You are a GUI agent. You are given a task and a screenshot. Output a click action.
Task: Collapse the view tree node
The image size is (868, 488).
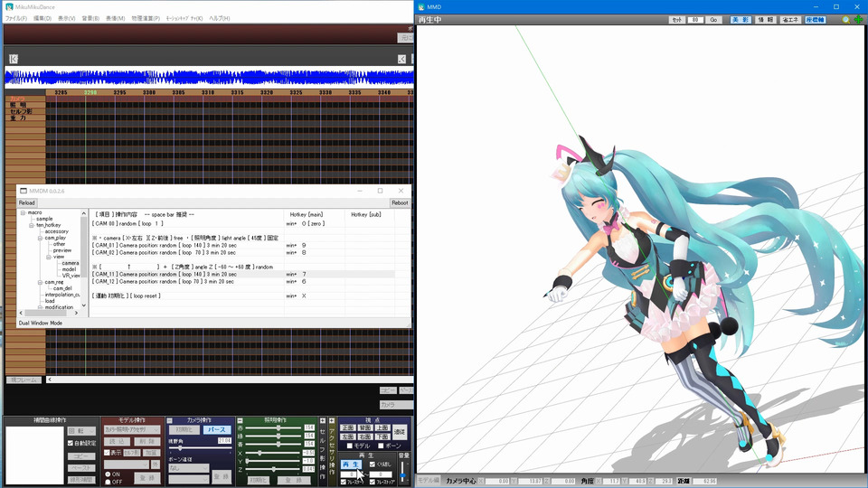(x=49, y=257)
